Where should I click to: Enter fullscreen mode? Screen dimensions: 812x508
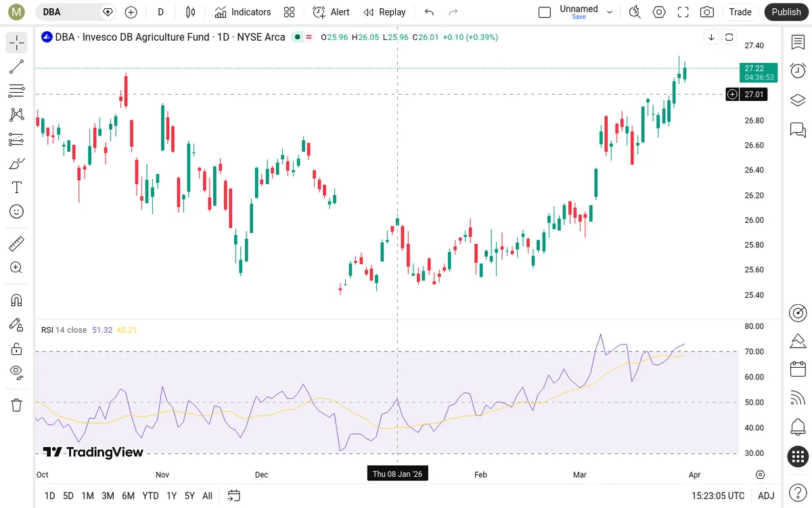pos(683,12)
